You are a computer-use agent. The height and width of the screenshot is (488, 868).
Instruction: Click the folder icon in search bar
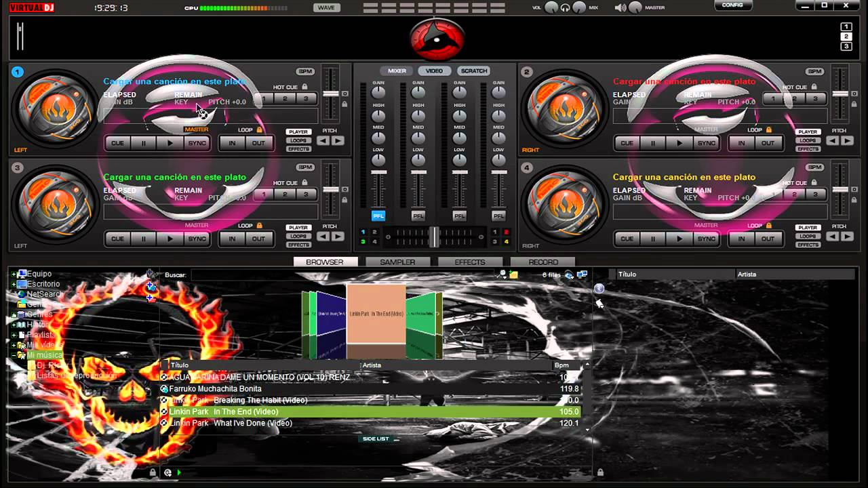(514, 274)
